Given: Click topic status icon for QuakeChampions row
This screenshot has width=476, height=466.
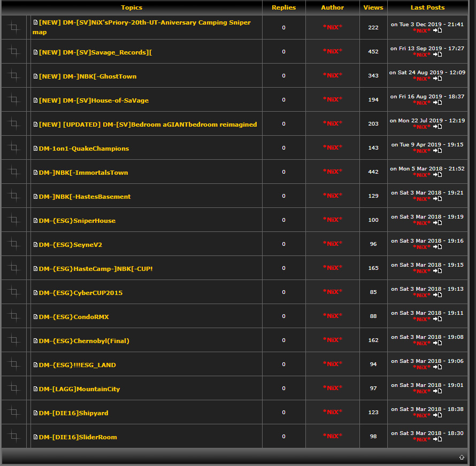Looking at the screenshot, I should click(x=14, y=147).
